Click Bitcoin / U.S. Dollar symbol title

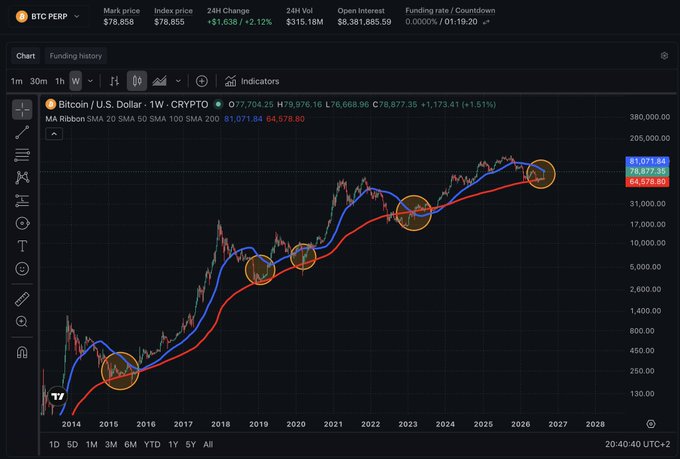coord(100,105)
